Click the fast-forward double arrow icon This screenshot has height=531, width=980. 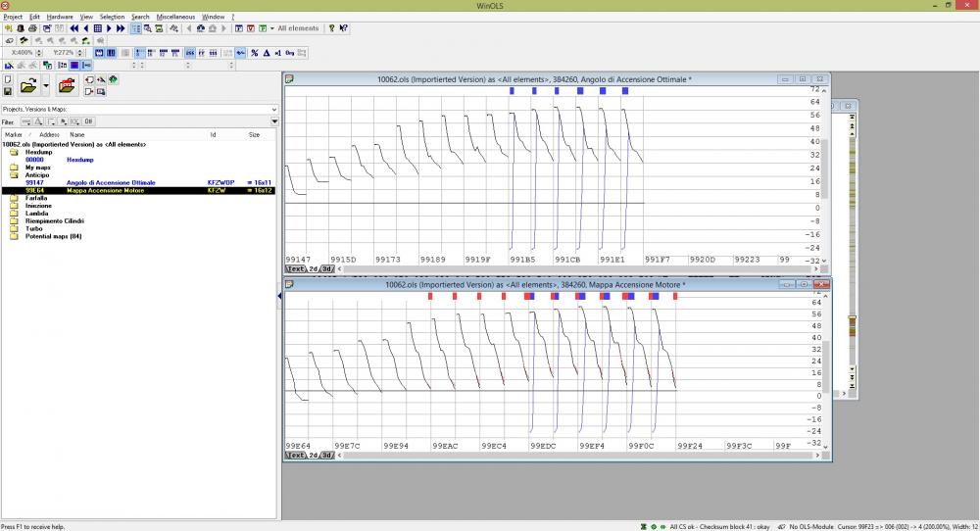coord(121,28)
